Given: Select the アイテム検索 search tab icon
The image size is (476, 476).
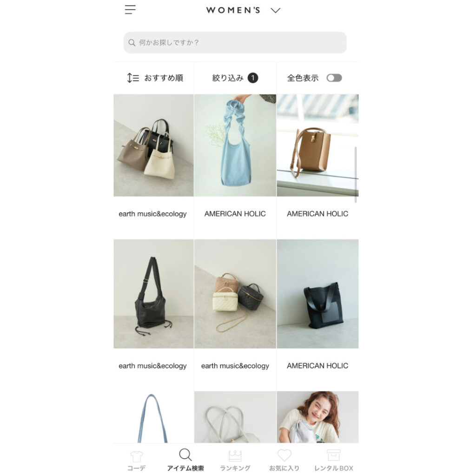Looking at the screenshot, I should [x=185, y=455].
